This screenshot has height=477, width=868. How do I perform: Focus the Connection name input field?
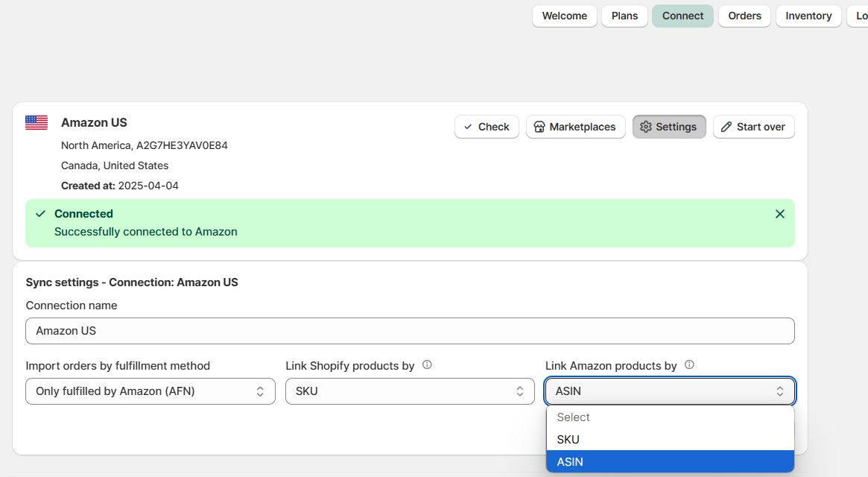tap(410, 331)
